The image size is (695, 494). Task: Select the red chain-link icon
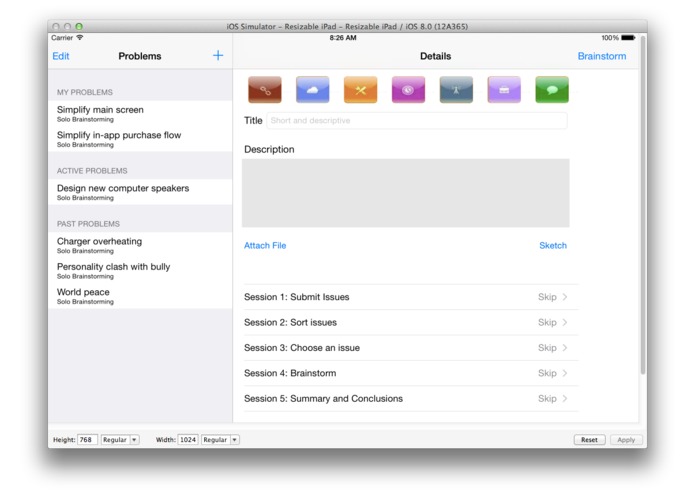click(x=265, y=89)
